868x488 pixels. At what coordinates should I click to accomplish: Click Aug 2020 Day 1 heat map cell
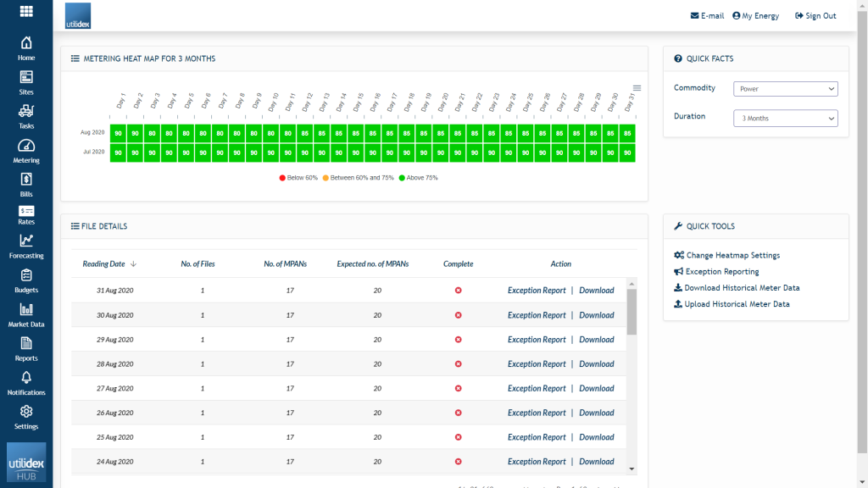pyautogui.click(x=118, y=133)
